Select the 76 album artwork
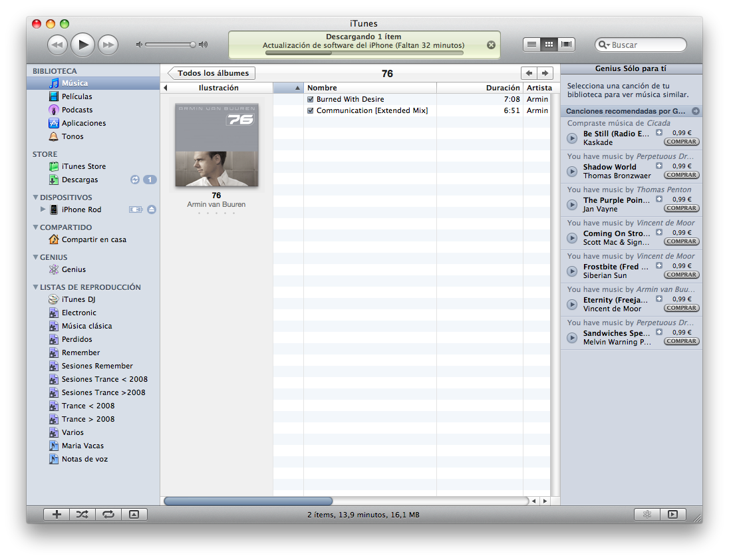Screen dimensions: 729x560 217,145
